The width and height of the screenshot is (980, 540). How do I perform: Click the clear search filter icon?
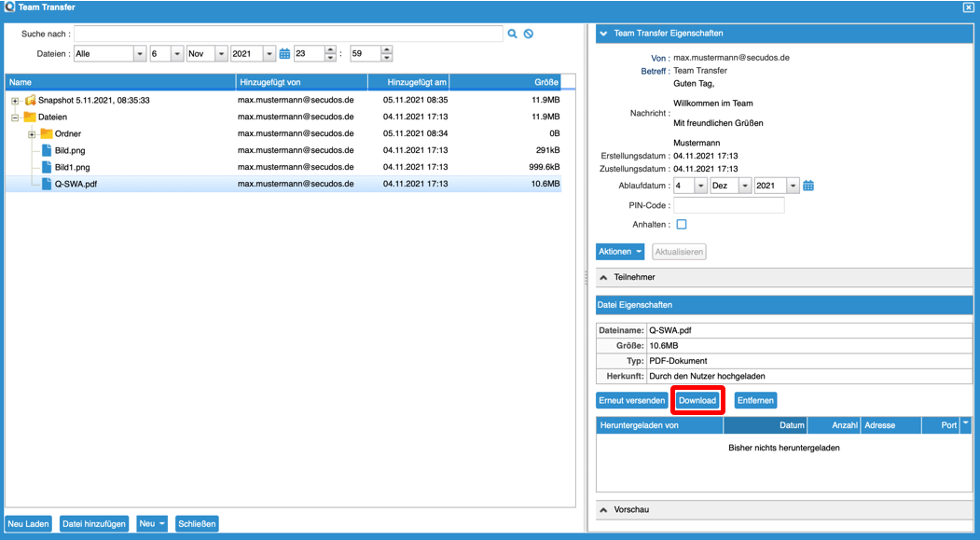coord(528,35)
